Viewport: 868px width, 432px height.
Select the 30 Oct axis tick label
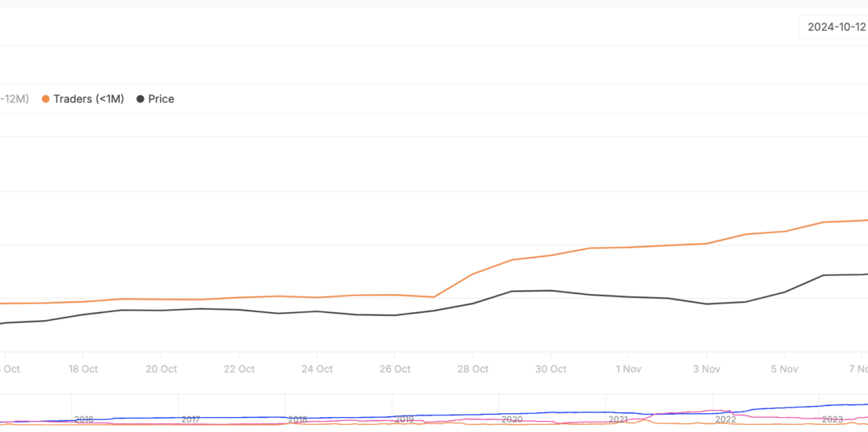(551, 369)
